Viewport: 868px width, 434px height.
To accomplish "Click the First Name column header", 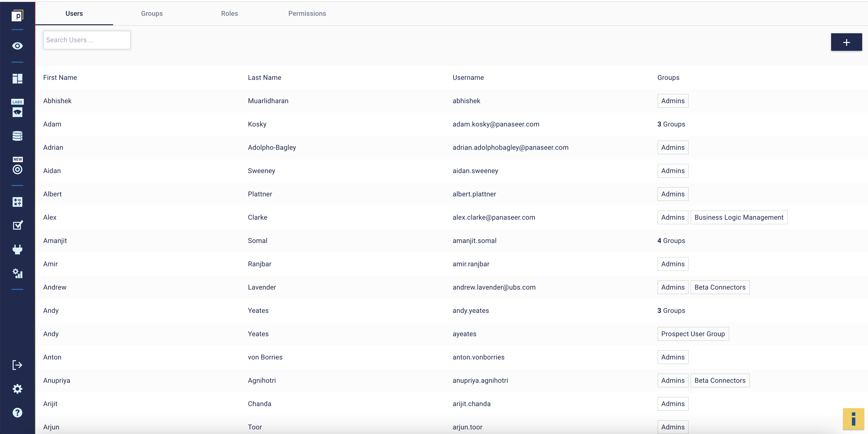I will coord(60,77).
